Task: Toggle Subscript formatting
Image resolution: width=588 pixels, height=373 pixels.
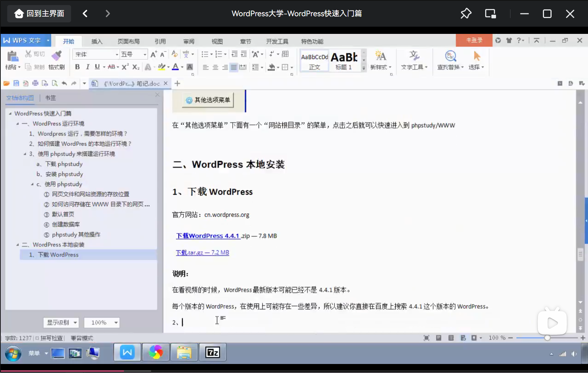Action: 136,67
